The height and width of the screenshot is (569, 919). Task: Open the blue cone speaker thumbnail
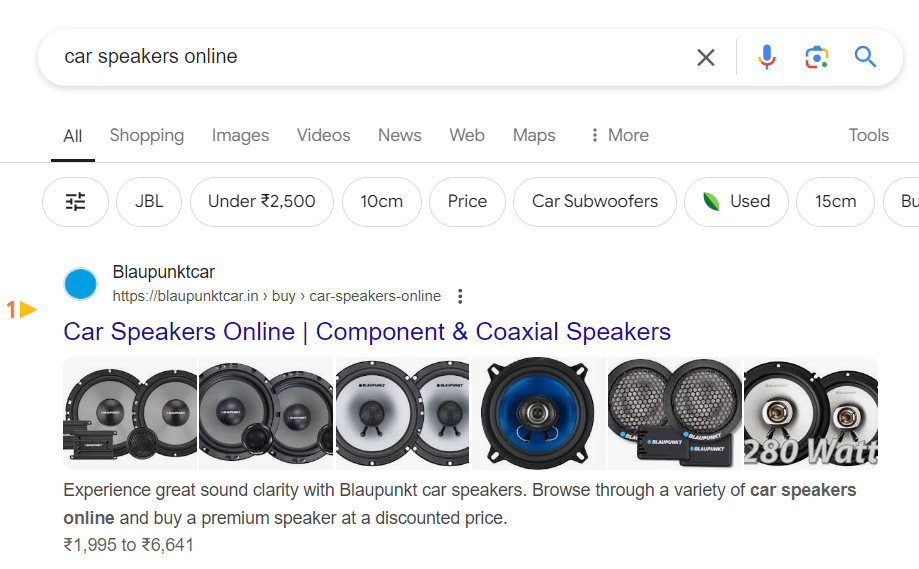tap(538, 413)
